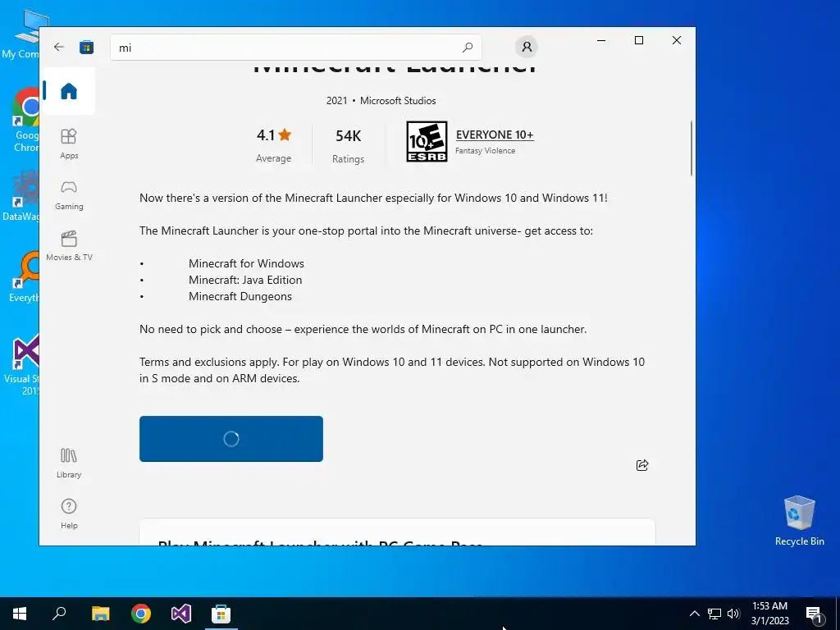Open taskbar search magnifier

tap(59, 614)
